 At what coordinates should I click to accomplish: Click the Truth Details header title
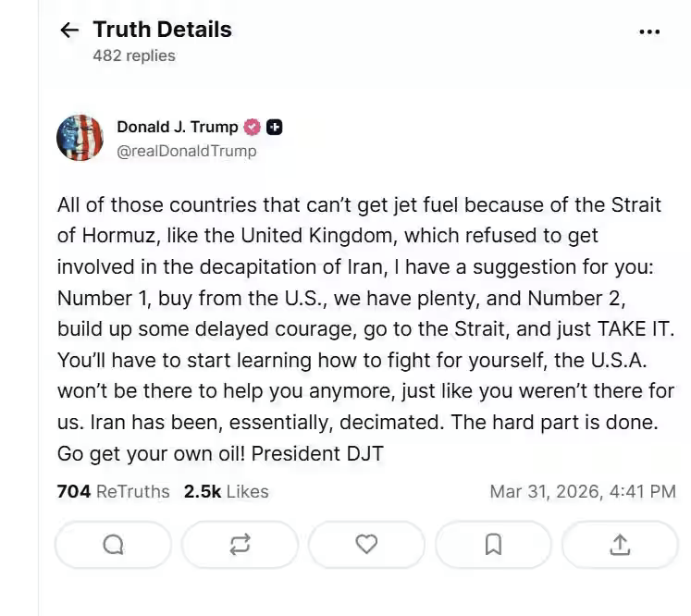point(162,30)
